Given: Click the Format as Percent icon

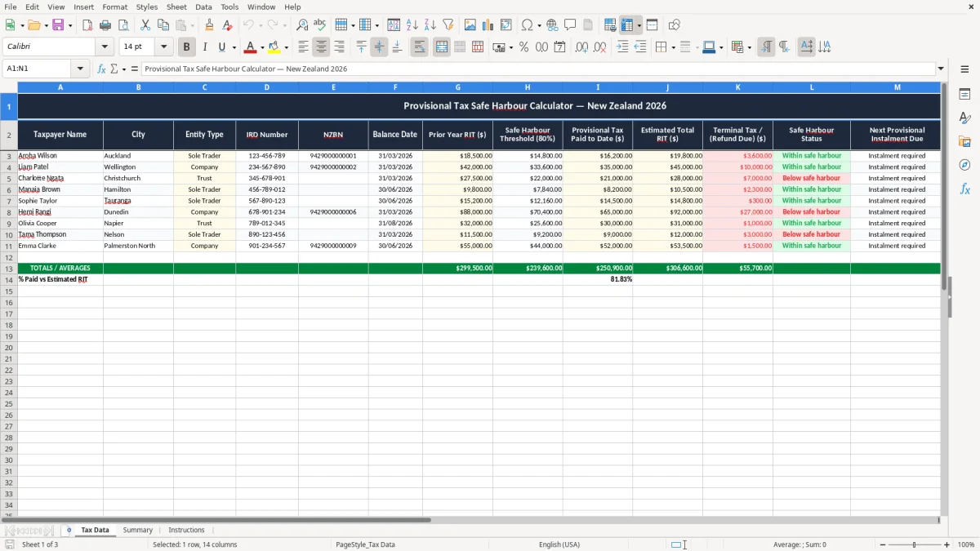Looking at the screenshot, I should point(523,47).
